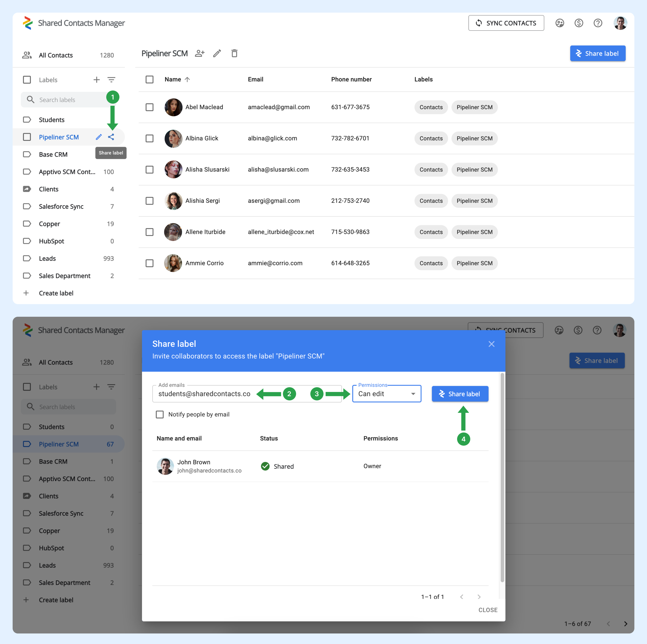Click the plus icon beside Labels in top window
The height and width of the screenshot is (644, 647).
(97, 80)
